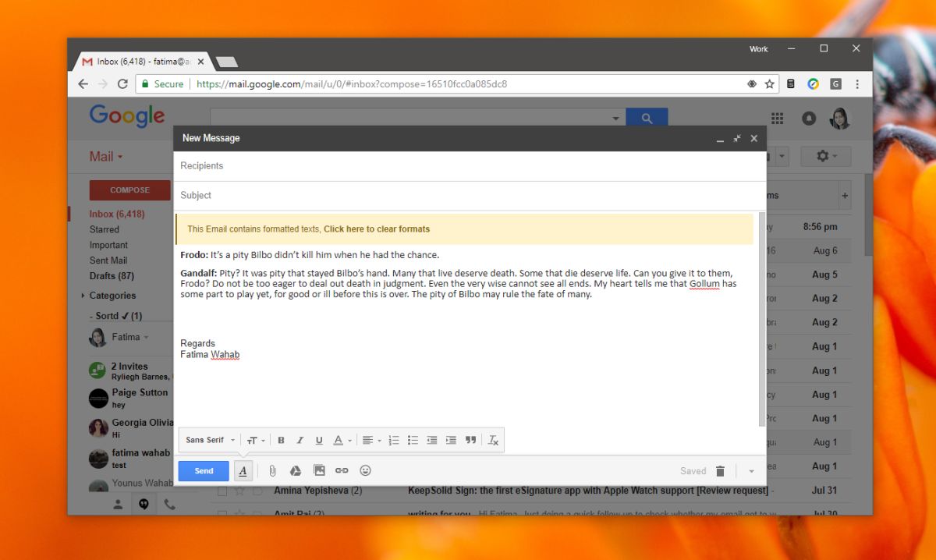This screenshot has width=936, height=560.
Task: Reload the Gmail page
Action: pos(122,83)
